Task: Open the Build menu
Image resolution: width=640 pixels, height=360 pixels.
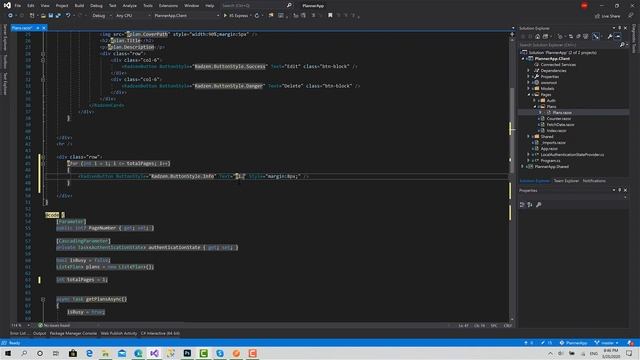Action: click(x=79, y=6)
